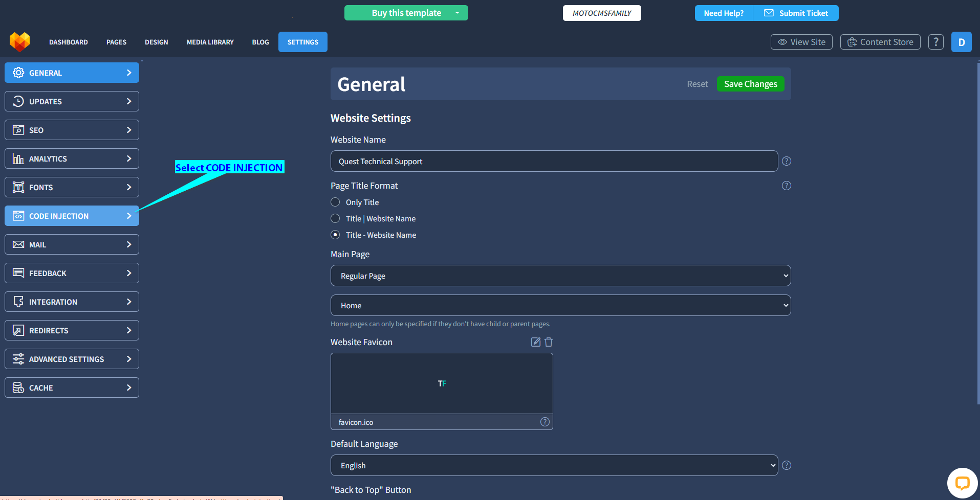Select the Settings tab
Screen dimensions: 980x500
point(303,42)
